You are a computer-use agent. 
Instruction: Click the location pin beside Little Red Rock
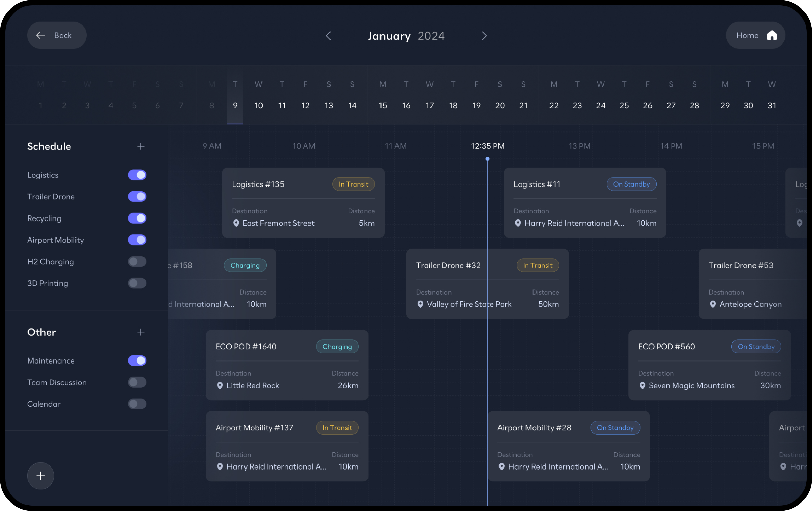(220, 386)
